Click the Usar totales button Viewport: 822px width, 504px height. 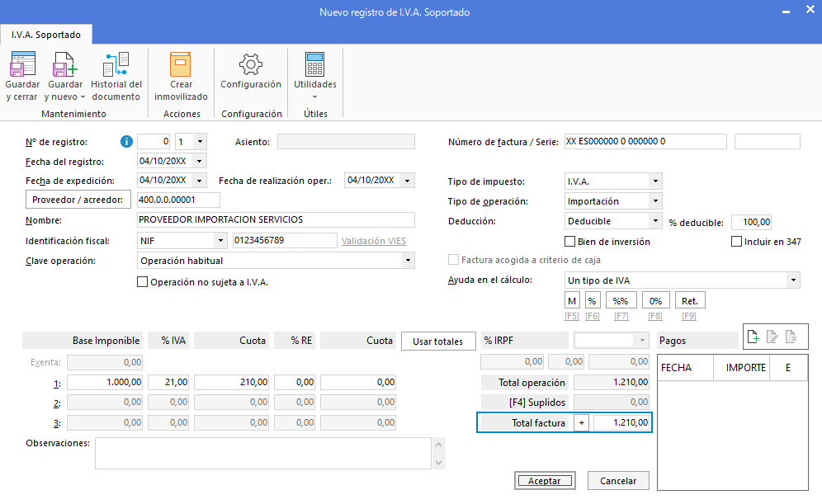coord(438,341)
